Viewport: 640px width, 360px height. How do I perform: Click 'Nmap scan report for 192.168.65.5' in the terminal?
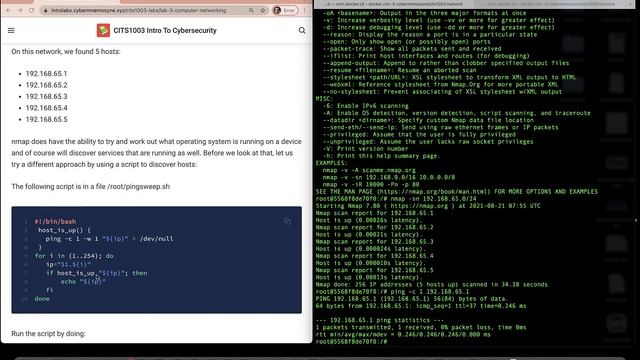coord(374,270)
